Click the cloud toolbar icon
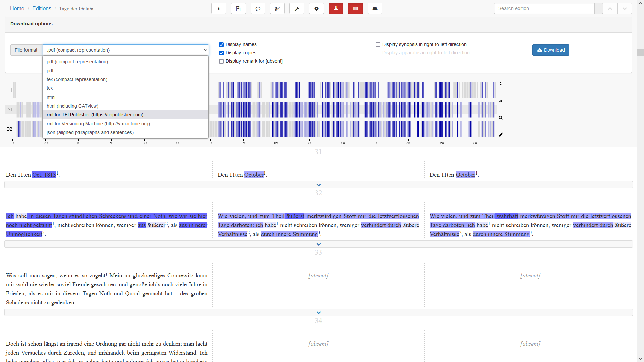644x362 pixels. [x=375, y=9]
